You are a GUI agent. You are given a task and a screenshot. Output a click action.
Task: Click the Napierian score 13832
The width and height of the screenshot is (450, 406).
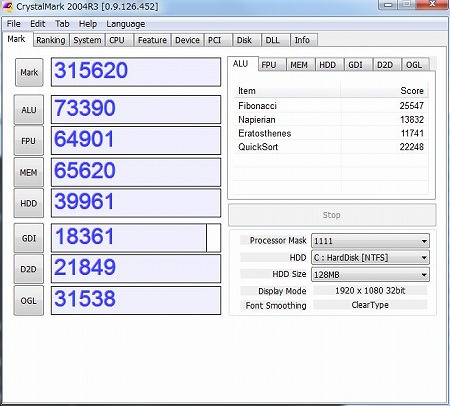pos(412,119)
